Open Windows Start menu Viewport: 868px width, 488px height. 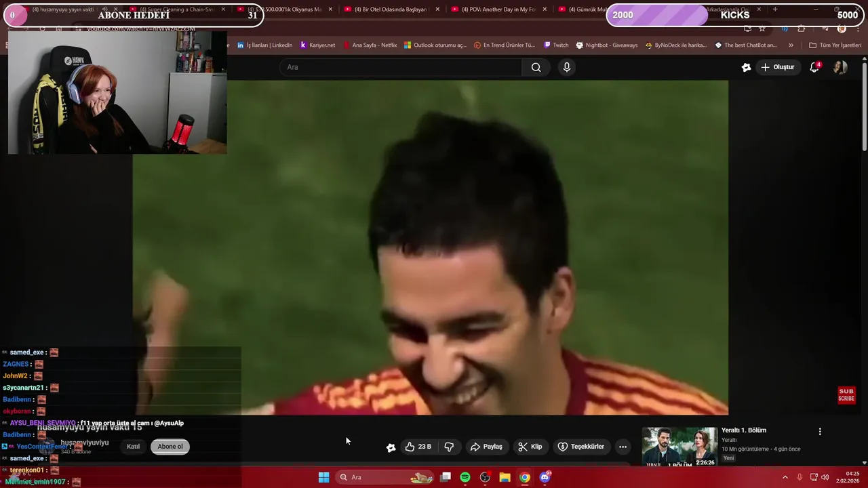point(323,477)
